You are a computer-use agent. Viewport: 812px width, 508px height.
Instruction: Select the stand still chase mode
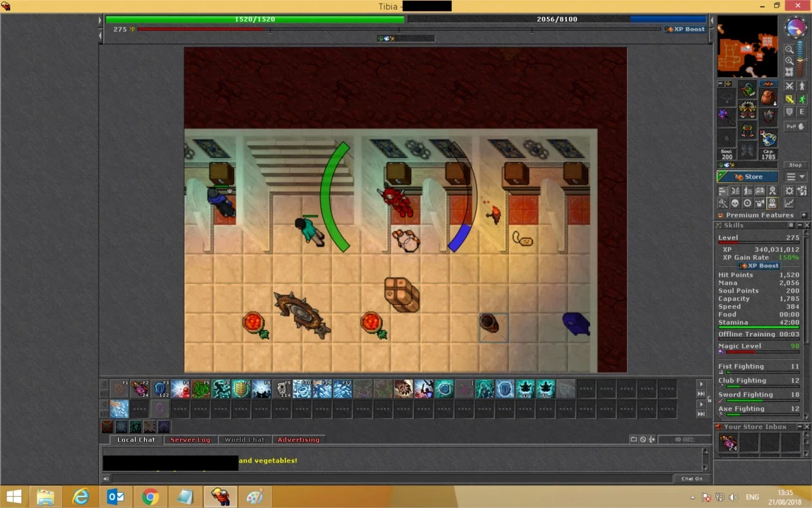coord(802,86)
